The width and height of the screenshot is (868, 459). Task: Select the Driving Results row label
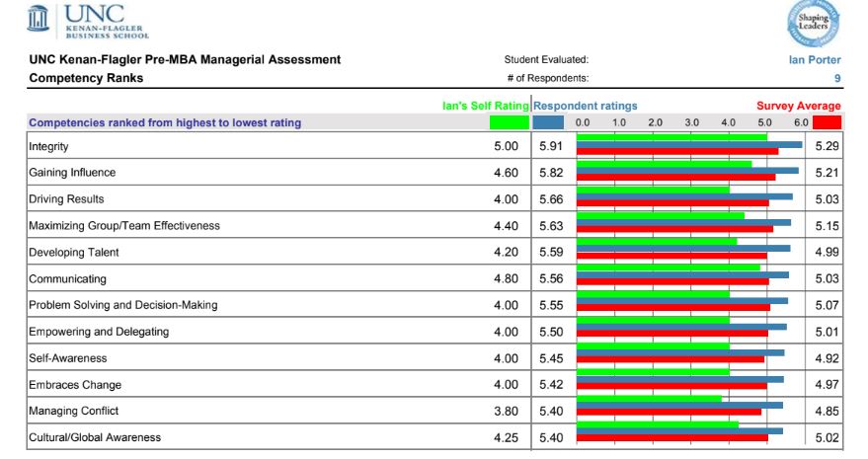click(x=66, y=199)
